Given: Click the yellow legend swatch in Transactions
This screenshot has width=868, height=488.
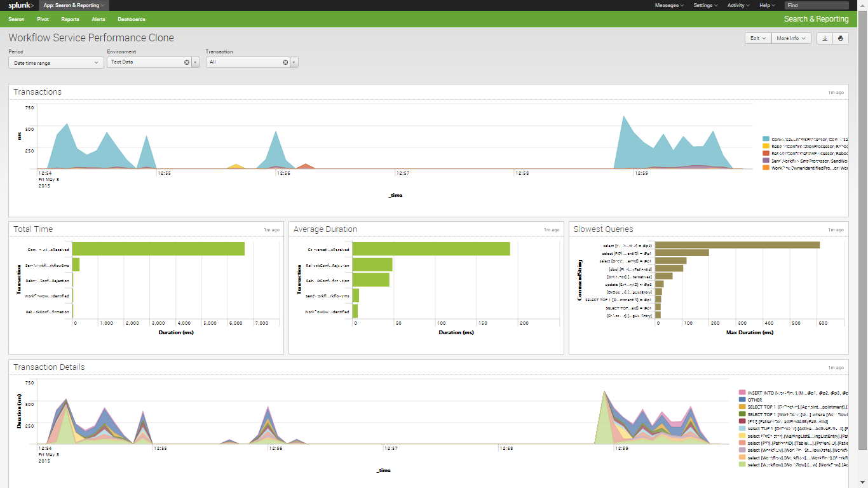Looking at the screenshot, I should 766,146.
